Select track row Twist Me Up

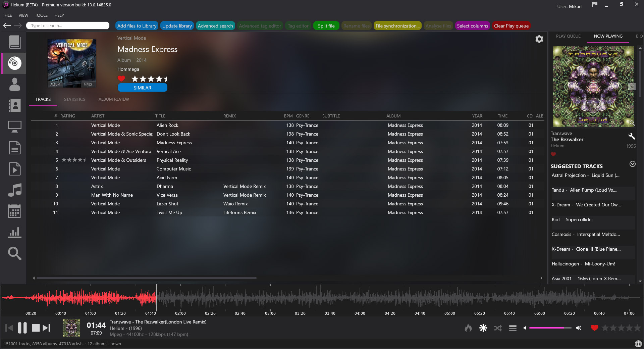pos(287,212)
